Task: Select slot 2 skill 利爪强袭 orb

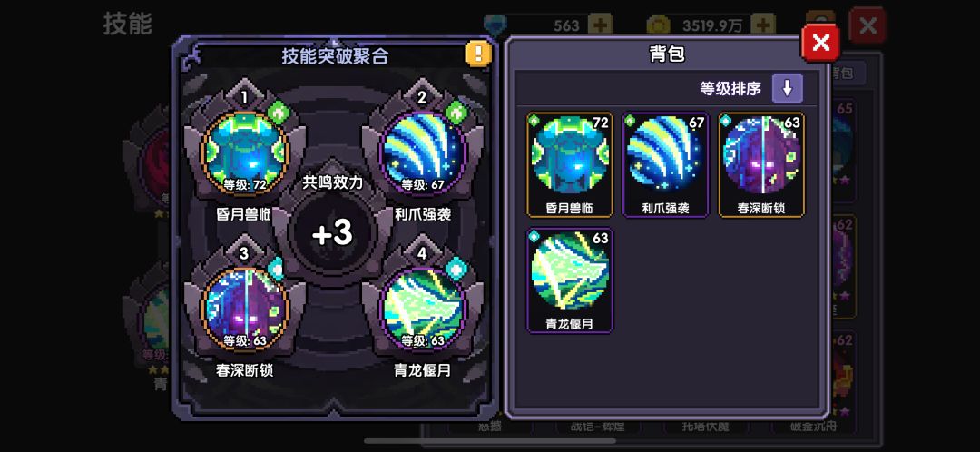Action: point(423,152)
